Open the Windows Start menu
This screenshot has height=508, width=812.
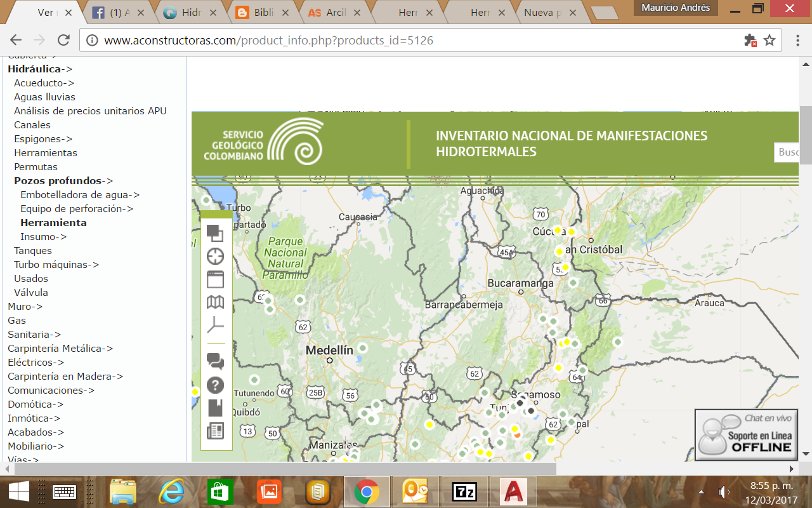(19, 491)
